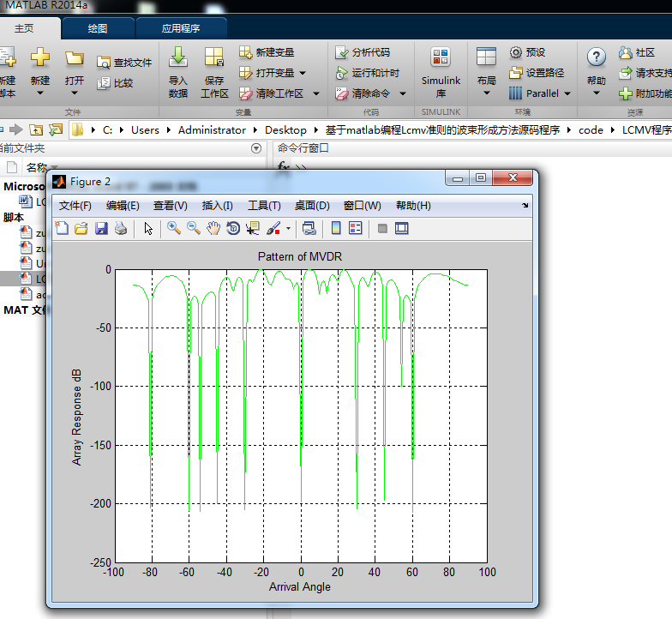Screen dimensions: 672x619
Task: Click the New (新建) plus icon in ribbon
Action: [39, 57]
